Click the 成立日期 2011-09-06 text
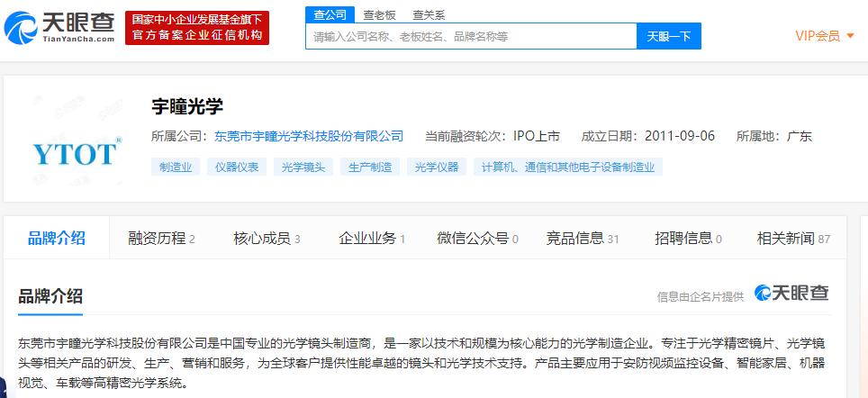This screenshot has height=398, width=868. (x=647, y=136)
